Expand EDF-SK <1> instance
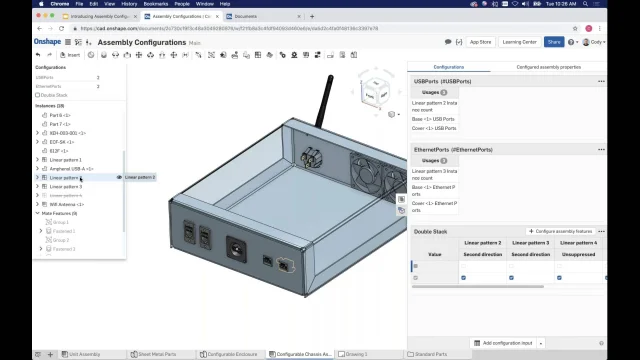Screen dimensions: 640x360 38,142
